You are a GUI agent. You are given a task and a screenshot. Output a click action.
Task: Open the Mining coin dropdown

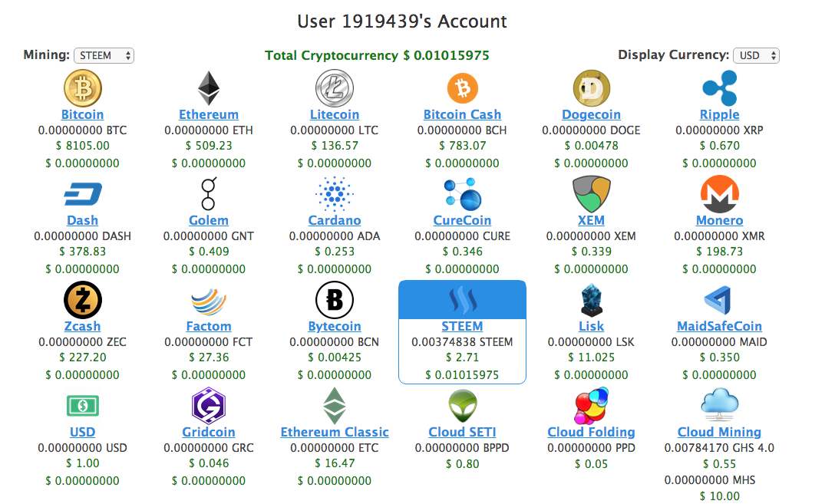[104, 55]
